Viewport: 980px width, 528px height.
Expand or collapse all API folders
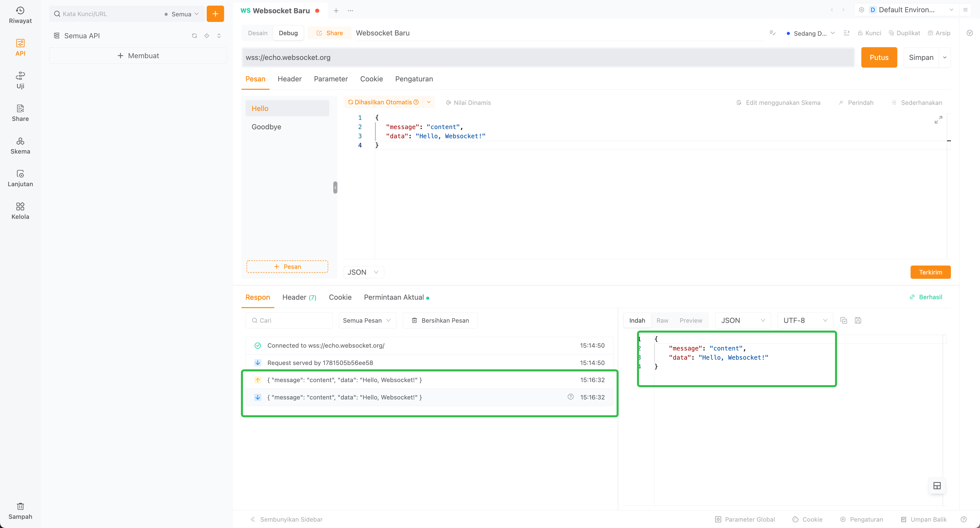click(x=219, y=36)
